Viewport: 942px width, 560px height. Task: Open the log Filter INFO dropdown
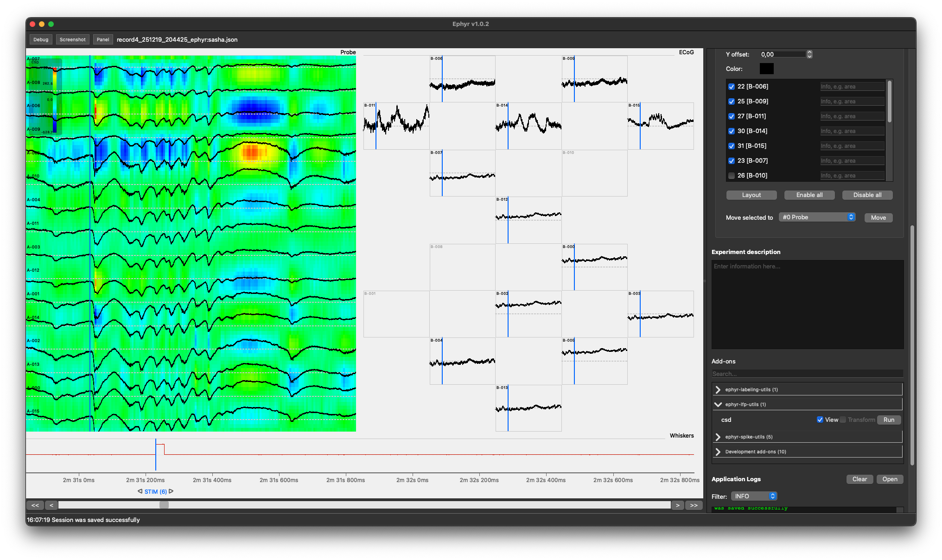tap(754, 496)
